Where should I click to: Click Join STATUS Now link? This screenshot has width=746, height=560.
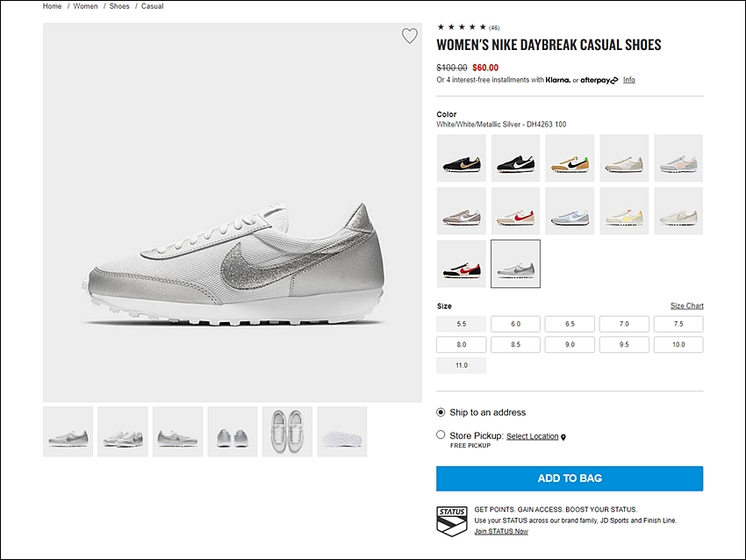[501, 531]
